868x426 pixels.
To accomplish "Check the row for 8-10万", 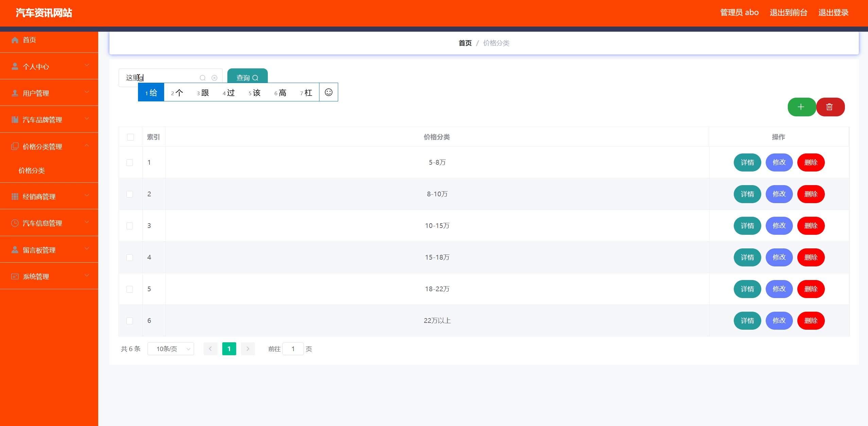I will click(130, 194).
